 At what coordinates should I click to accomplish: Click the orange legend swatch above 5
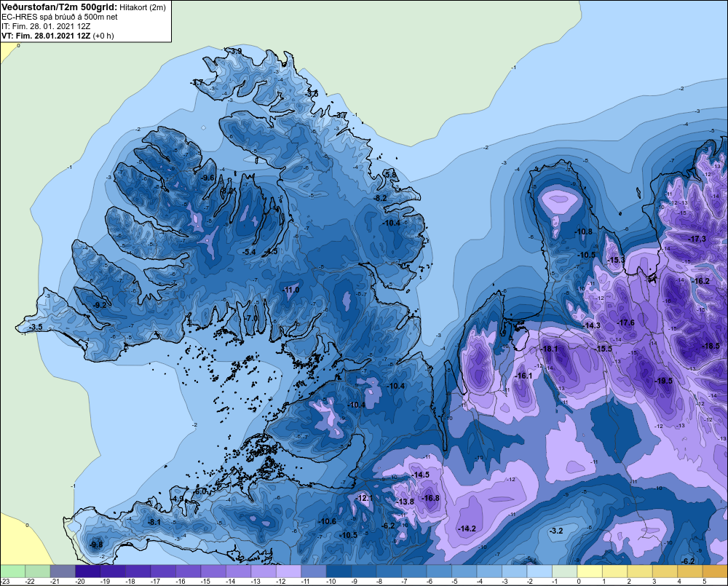[x=715, y=571]
